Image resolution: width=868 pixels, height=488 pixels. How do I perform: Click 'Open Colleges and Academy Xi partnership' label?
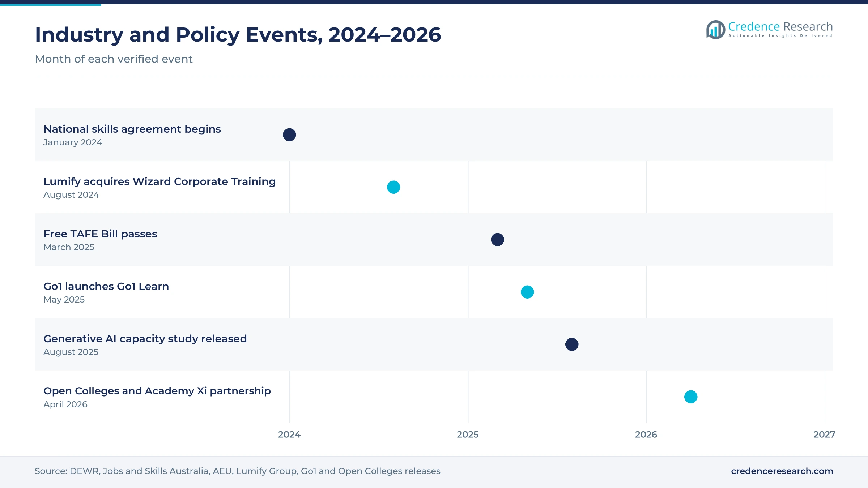pyautogui.click(x=157, y=391)
